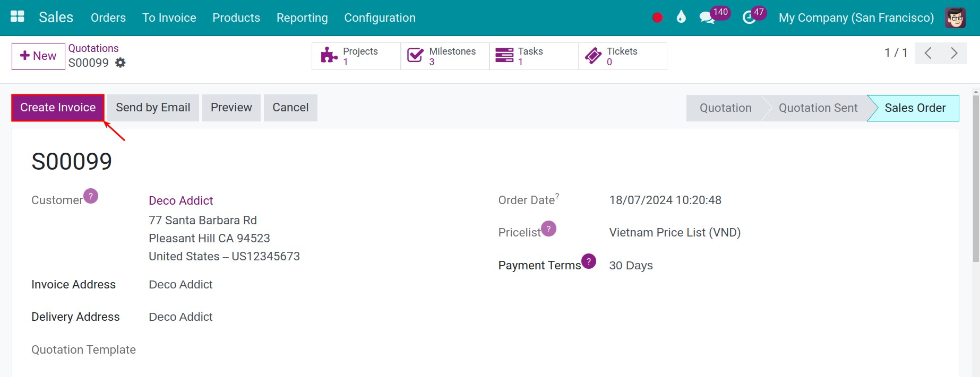Viewport: 980px width, 377px height.
Task: Go to the previous record arrow
Action: pos(927,53)
